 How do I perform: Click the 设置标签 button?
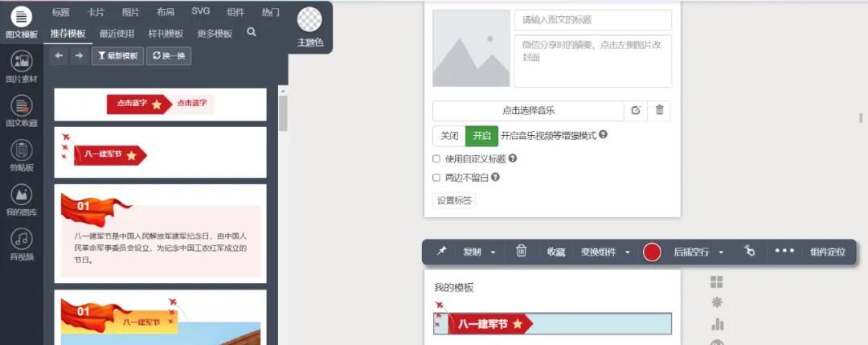click(454, 200)
